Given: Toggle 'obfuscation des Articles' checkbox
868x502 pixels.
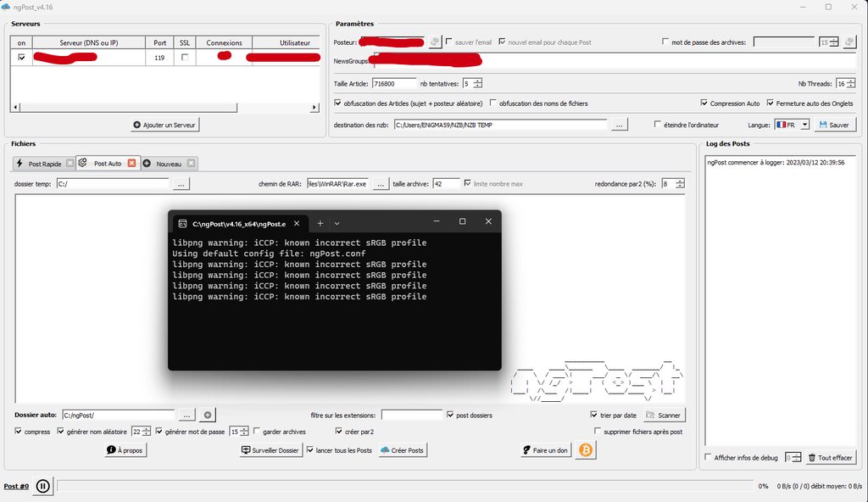Looking at the screenshot, I should [337, 103].
